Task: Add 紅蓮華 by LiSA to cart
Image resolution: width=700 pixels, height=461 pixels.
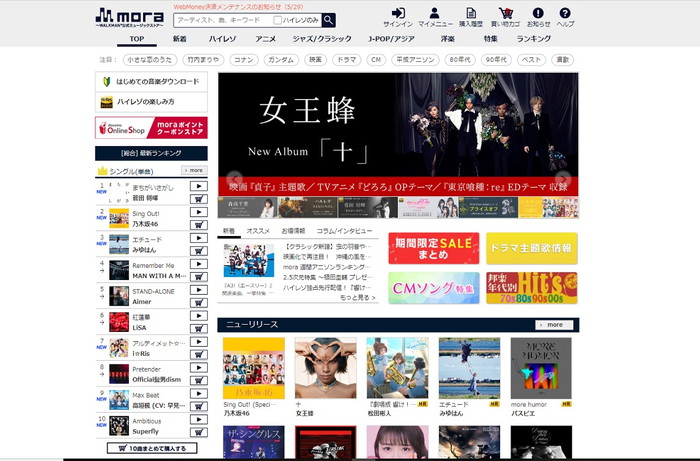Action: (199, 328)
